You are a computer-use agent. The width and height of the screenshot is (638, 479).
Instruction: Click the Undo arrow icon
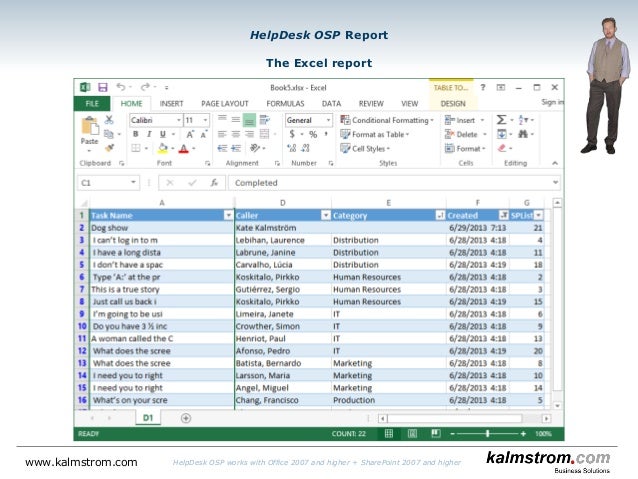(x=121, y=87)
